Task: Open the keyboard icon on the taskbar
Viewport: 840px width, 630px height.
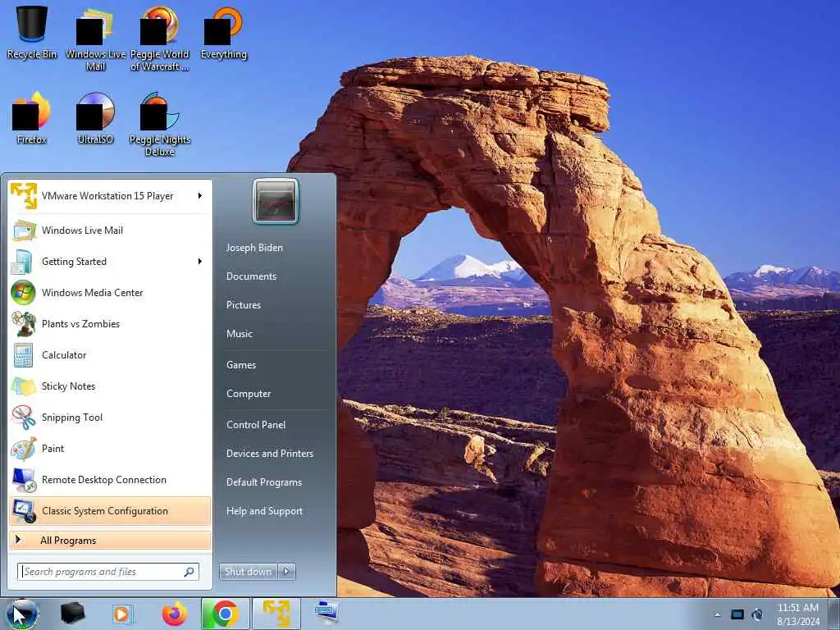Action: [x=326, y=613]
